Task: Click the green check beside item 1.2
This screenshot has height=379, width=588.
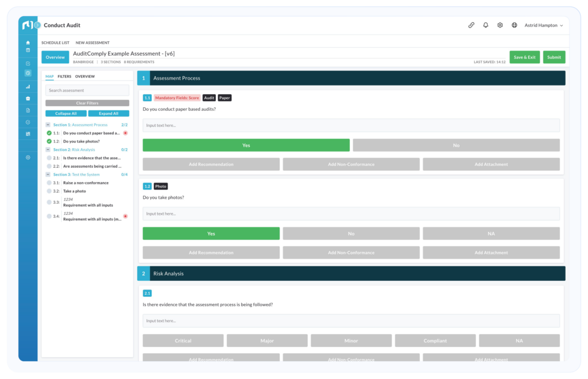Action: pyautogui.click(x=49, y=141)
